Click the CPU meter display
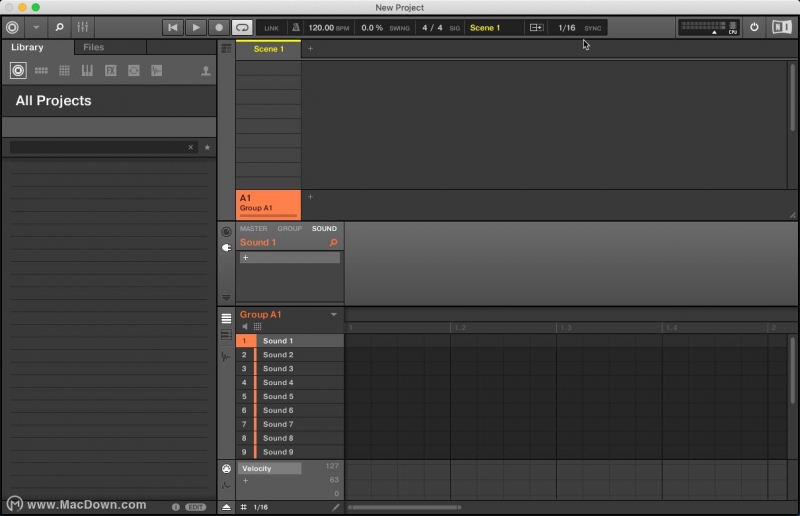800x516 pixels. tap(709, 28)
